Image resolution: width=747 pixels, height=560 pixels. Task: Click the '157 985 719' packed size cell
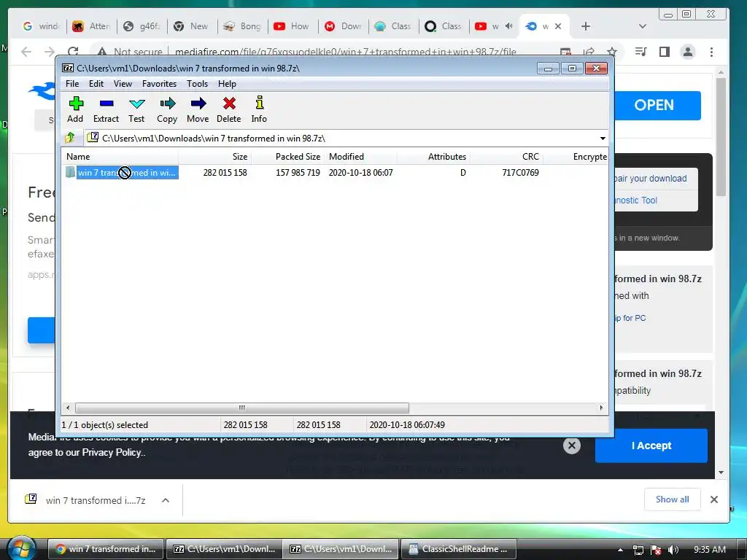[298, 172]
